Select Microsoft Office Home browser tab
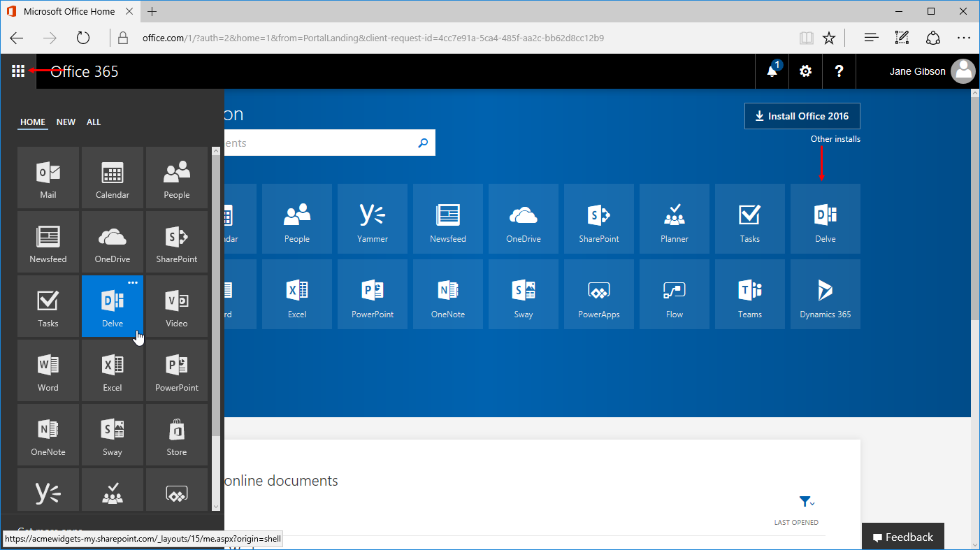The image size is (980, 550). (70, 12)
